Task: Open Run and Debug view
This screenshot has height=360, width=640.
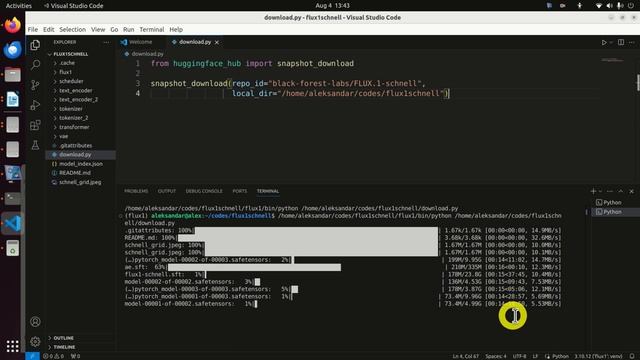Action: (36, 105)
